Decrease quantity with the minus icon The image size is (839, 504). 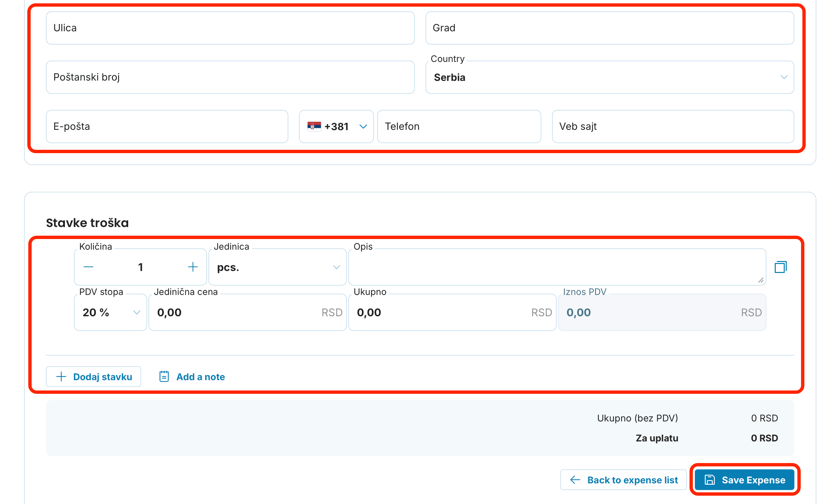click(88, 267)
